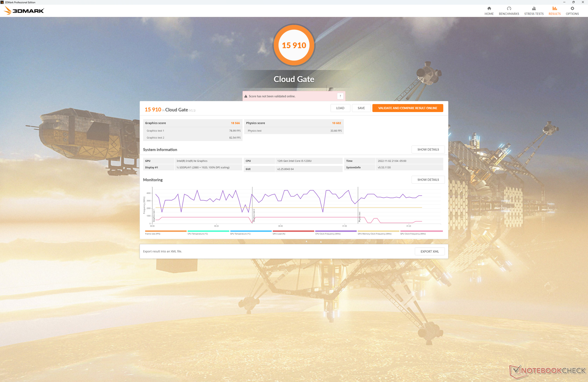
Task: Click the question mark help button
Action: tap(340, 96)
